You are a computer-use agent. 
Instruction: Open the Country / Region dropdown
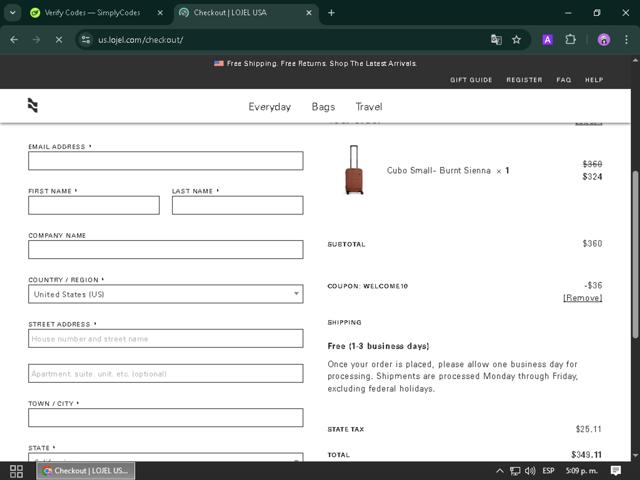(166, 294)
